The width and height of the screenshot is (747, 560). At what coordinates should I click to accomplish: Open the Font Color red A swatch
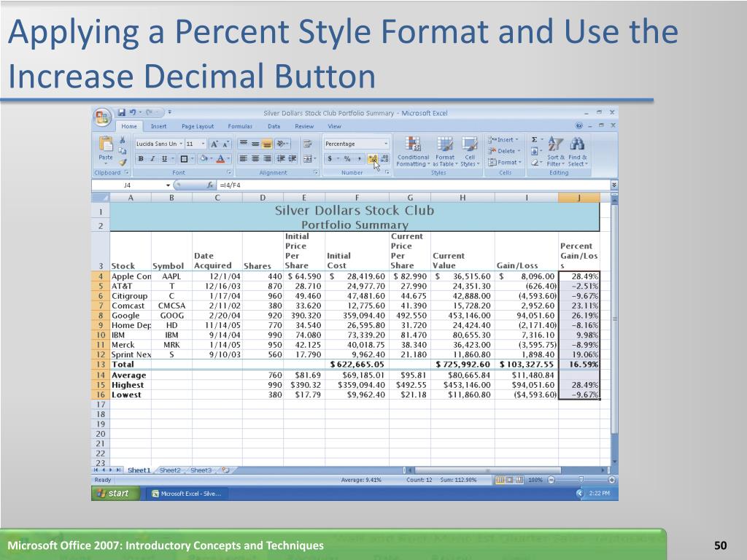[x=220, y=158]
